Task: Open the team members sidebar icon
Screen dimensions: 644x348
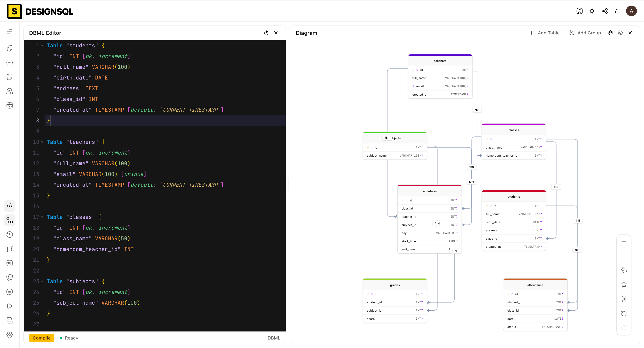Action: click(9, 91)
